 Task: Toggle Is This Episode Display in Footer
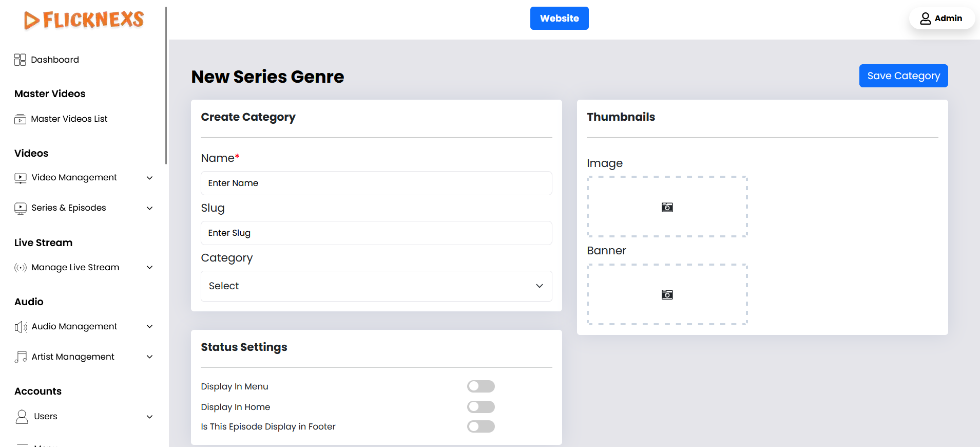pos(481,426)
